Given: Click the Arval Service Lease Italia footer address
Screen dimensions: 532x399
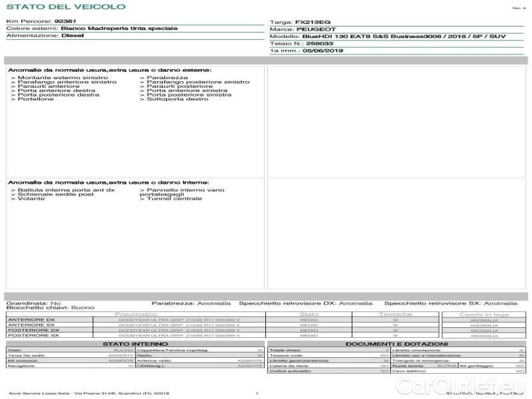Looking at the screenshot, I should [89, 393].
